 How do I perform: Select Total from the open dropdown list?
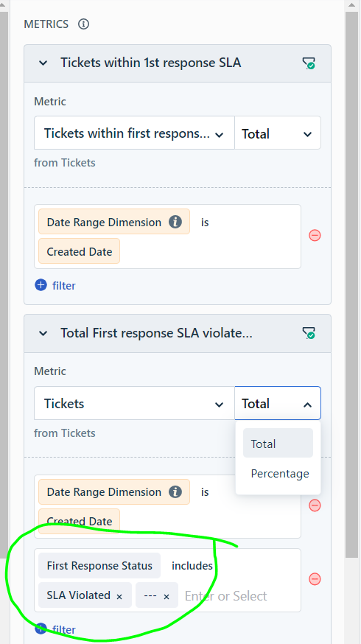tap(278, 443)
